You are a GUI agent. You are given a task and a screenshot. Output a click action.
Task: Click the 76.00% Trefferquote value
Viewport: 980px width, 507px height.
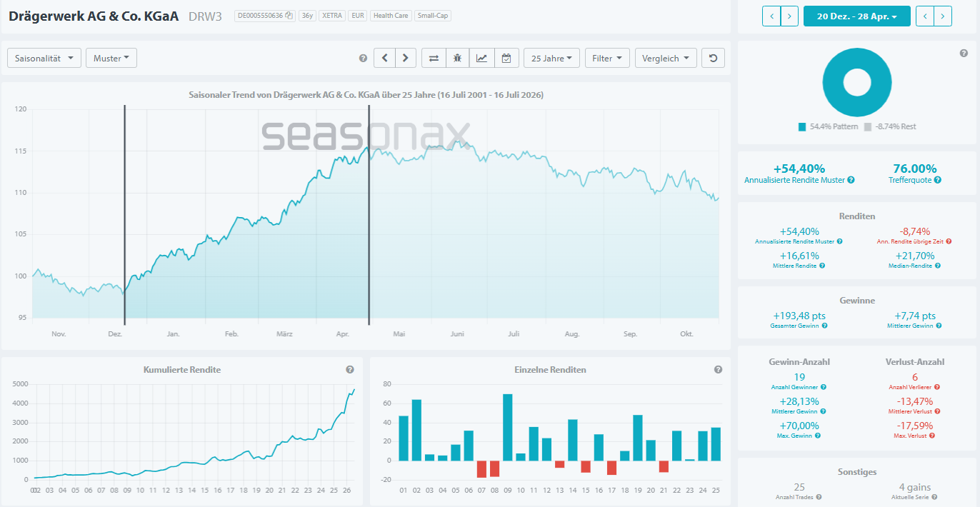click(x=914, y=169)
